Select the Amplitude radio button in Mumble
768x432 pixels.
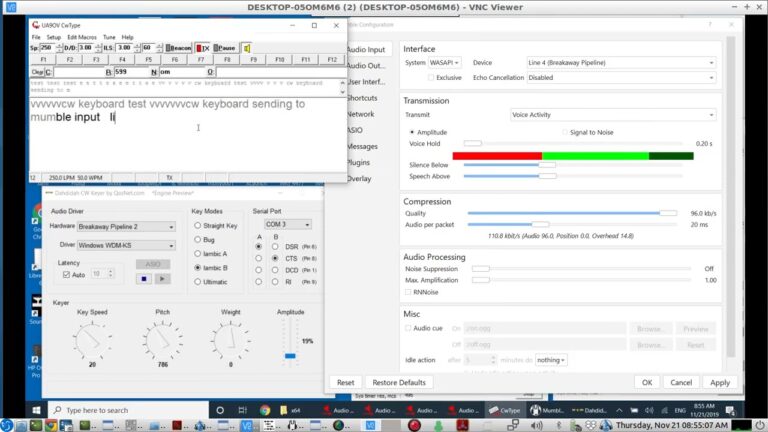tap(412, 132)
